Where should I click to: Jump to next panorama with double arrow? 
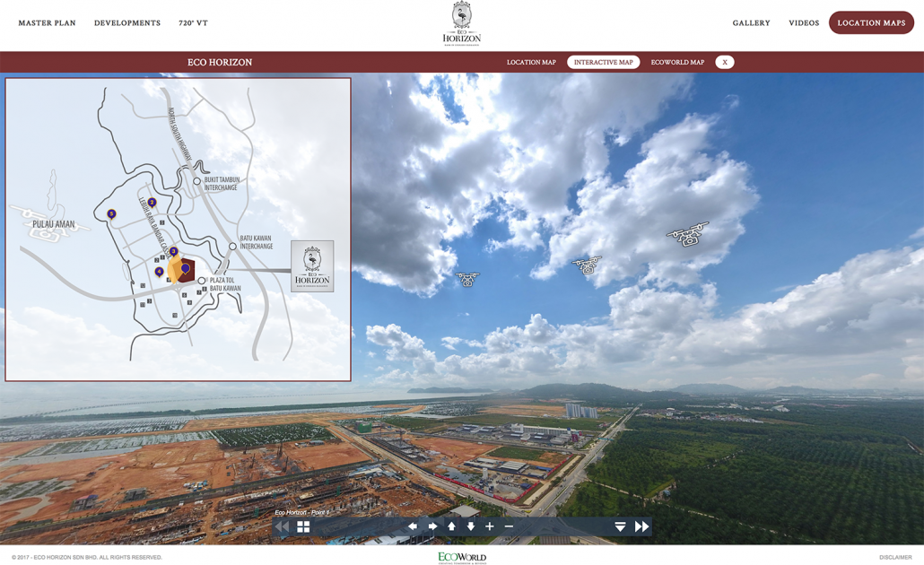click(641, 526)
